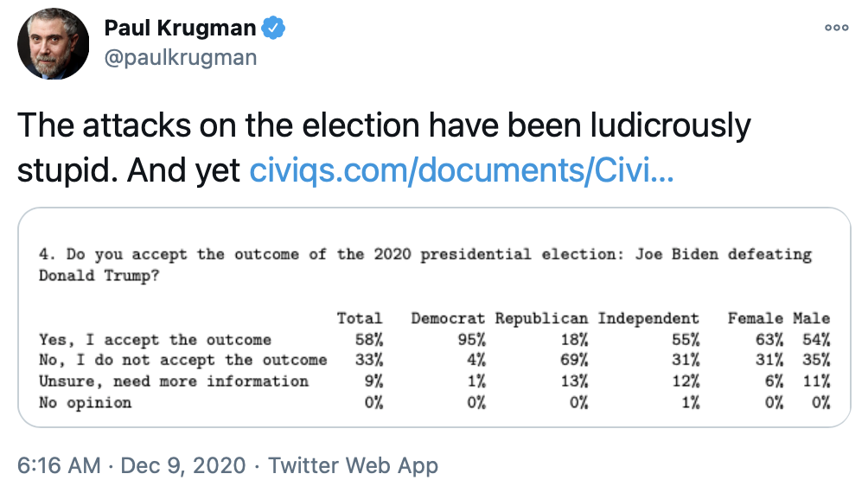The image size is (868, 493).
Task: Click the "Yes, I accept the outcome" row label
Action: point(156,339)
